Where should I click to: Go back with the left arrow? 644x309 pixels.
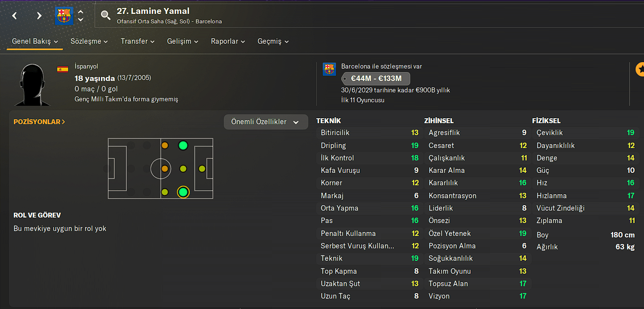(x=14, y=16)
